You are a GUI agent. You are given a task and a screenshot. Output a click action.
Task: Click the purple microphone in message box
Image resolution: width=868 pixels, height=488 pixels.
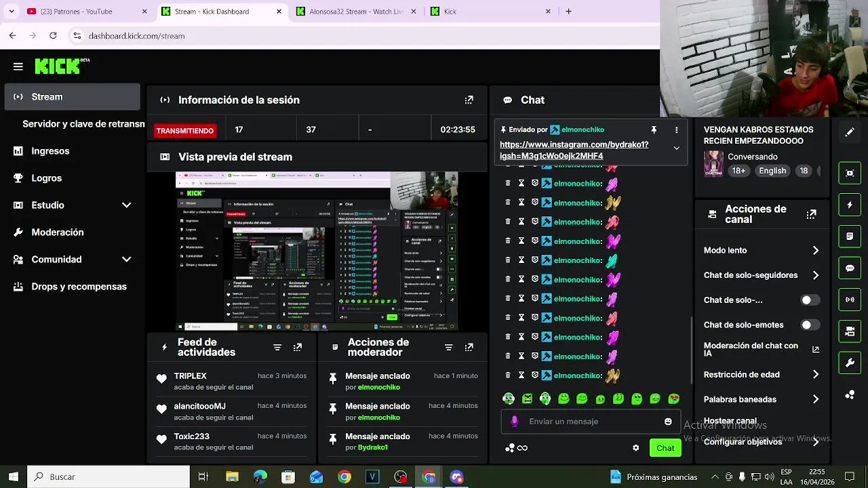pyautogui.click(x=514, y=422)
